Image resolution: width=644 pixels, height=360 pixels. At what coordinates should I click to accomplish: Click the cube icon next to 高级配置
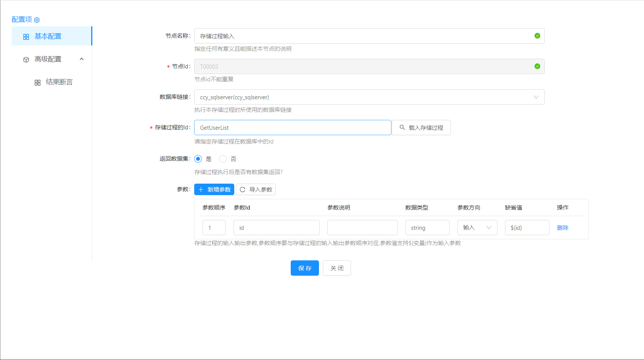(x=26, y=60)
